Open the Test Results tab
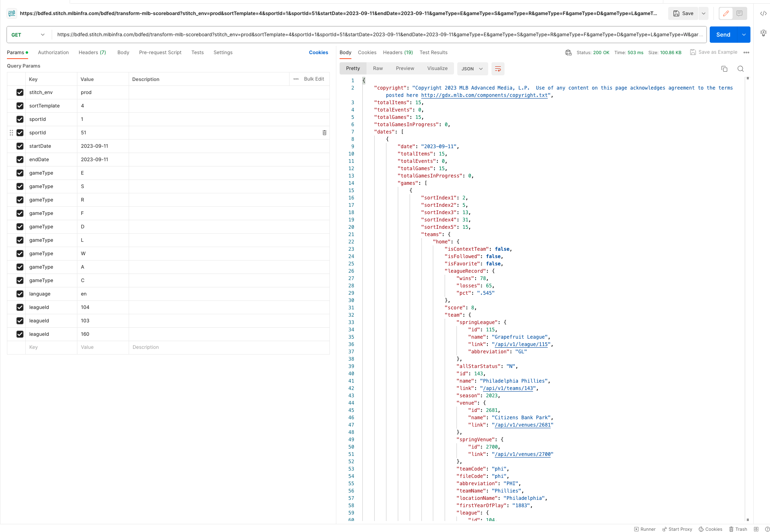The height and width of the screenshot is (532, 770). coord(434,53)
